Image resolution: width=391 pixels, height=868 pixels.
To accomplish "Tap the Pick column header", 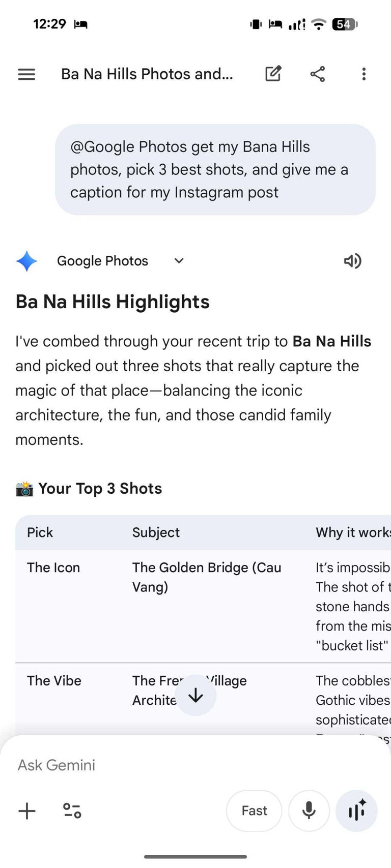I will [40, 532].
